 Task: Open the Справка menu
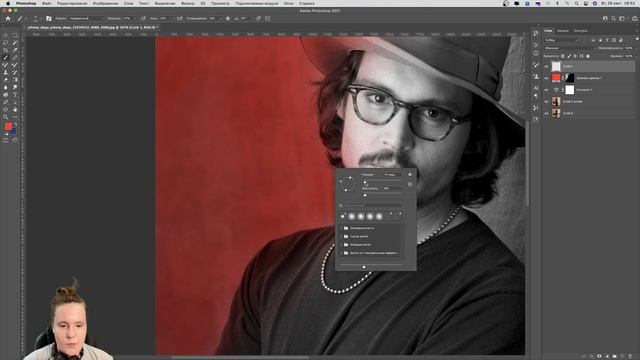(307, 3)
